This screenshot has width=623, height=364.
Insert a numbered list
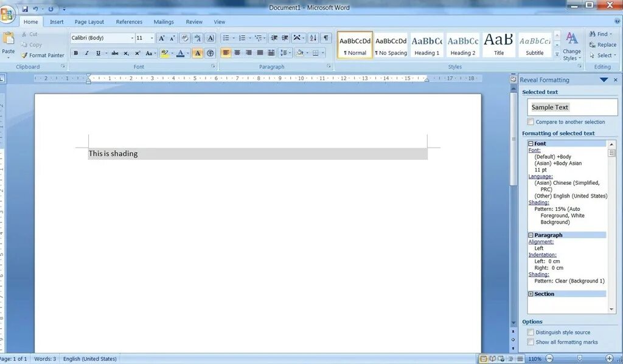[x=242, y=38]
